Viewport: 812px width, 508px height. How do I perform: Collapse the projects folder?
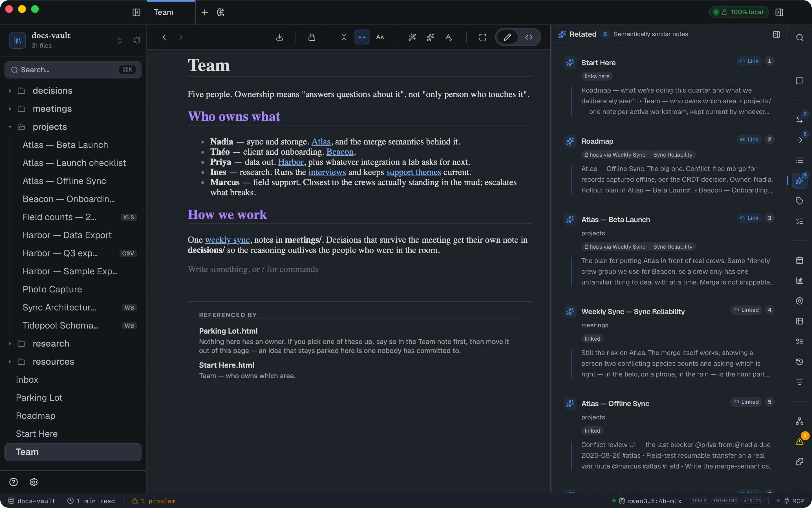point(10,127)
